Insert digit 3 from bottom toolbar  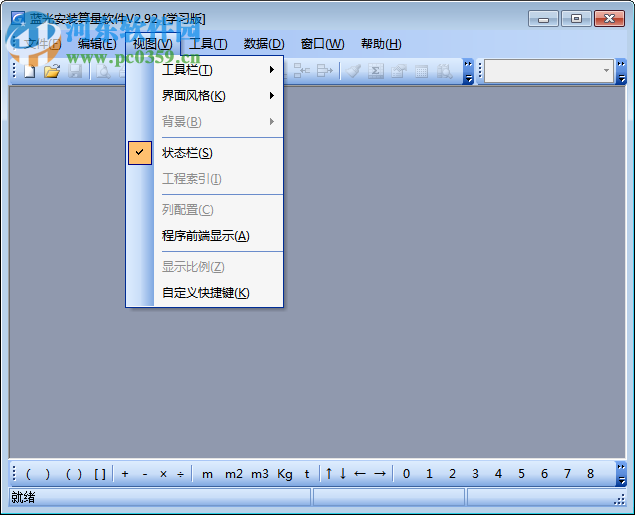pyautogui.click(x=475, y=474)
